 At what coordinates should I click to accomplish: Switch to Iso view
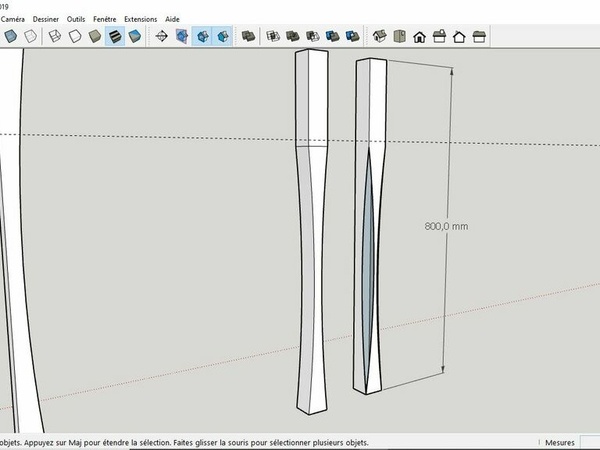point(379,36)
